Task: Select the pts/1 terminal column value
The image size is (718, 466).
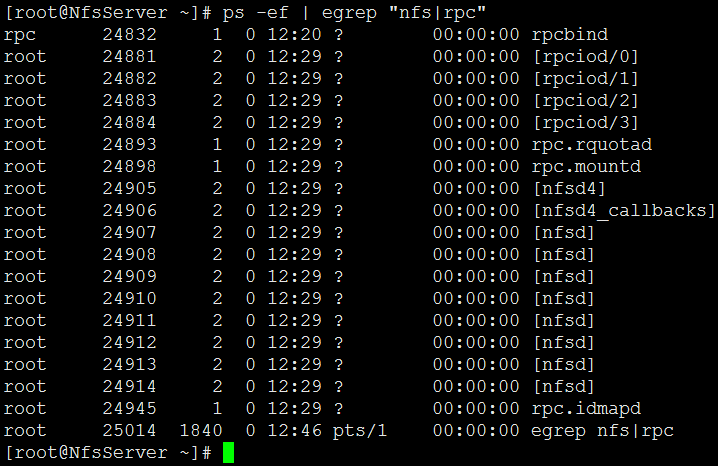Action: tap(360, 431)
